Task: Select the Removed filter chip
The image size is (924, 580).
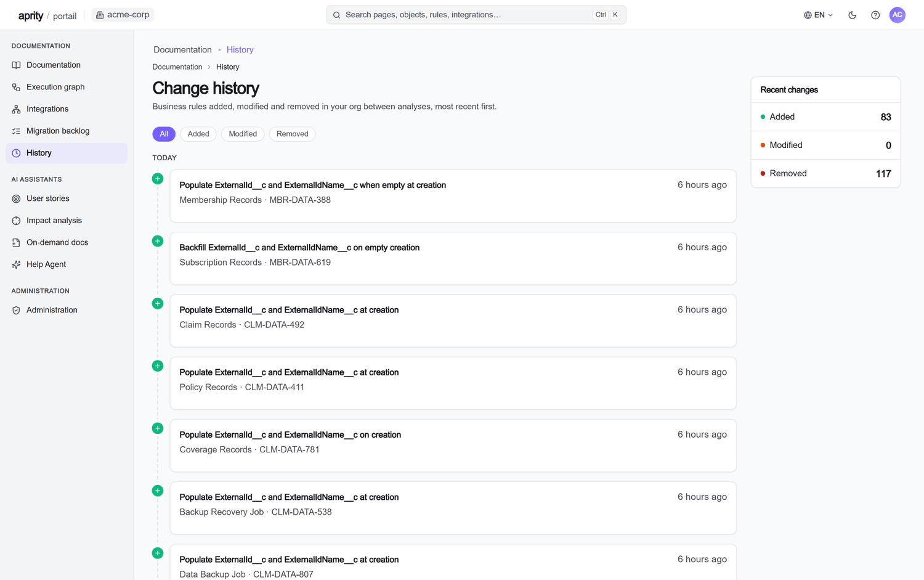Action: click(292, 134)
